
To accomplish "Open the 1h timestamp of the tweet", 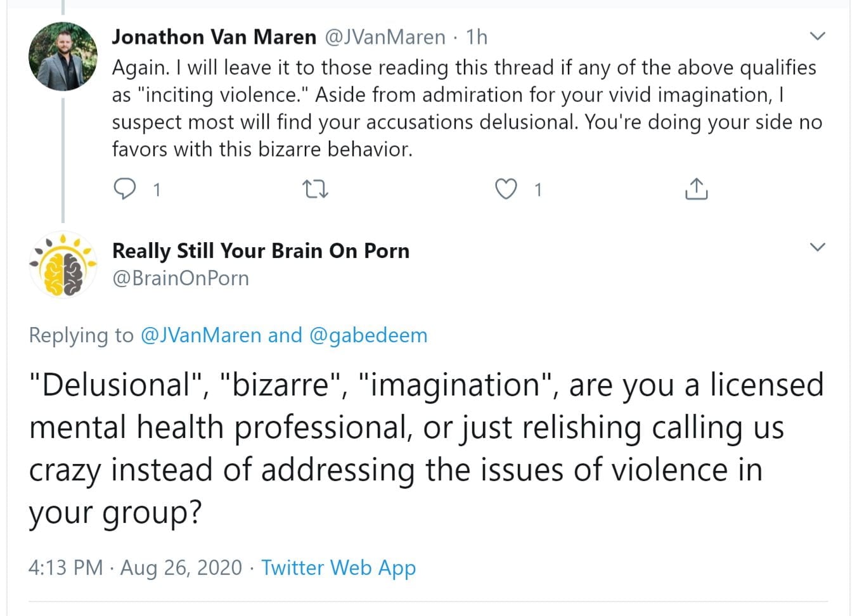I will 477,37.
